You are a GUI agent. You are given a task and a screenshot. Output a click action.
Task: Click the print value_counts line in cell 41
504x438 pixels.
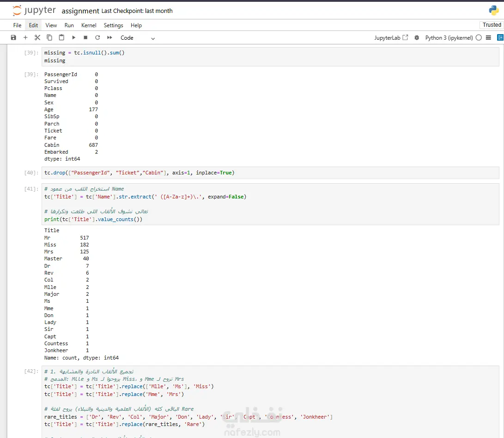click(x=93, y=219)
